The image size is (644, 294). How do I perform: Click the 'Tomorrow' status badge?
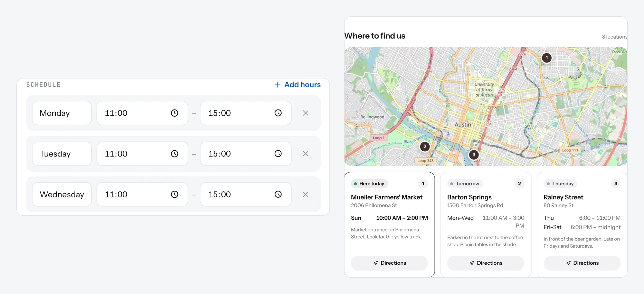[465, 184]
